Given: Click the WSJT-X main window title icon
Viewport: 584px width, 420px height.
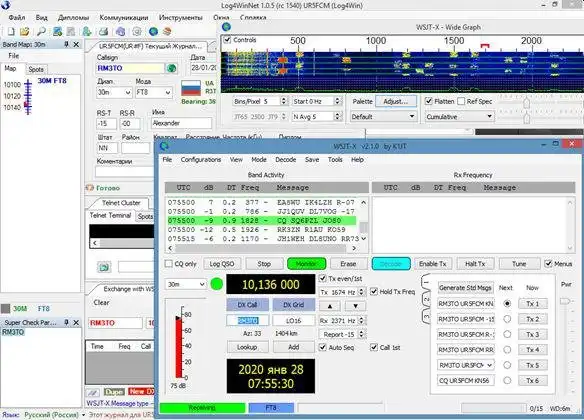Looking at the screenshot, I should (x=164, y=146).
